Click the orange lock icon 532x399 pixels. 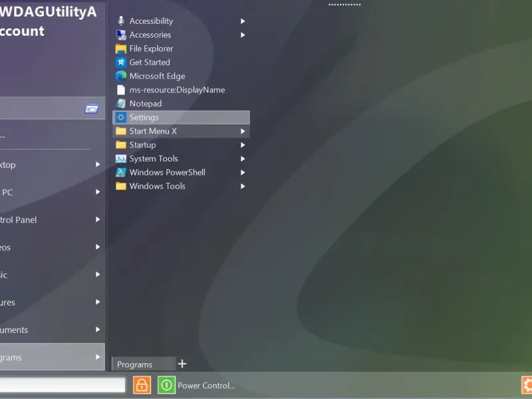click(142, 385)
